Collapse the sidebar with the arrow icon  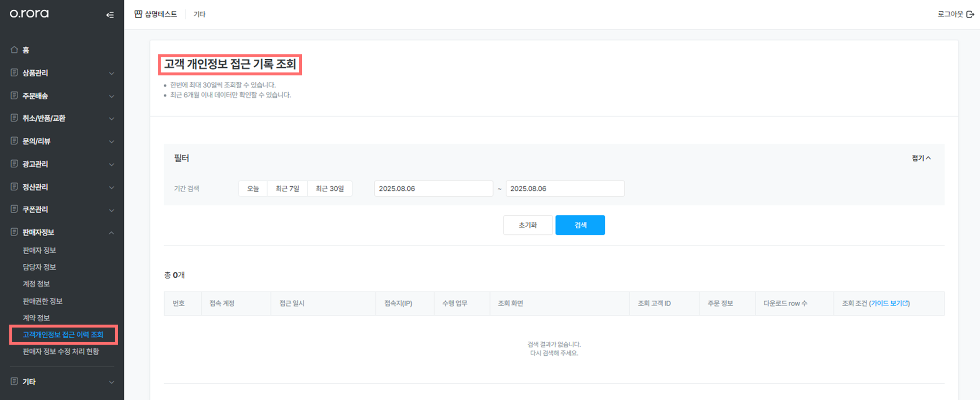pos(110,15)
